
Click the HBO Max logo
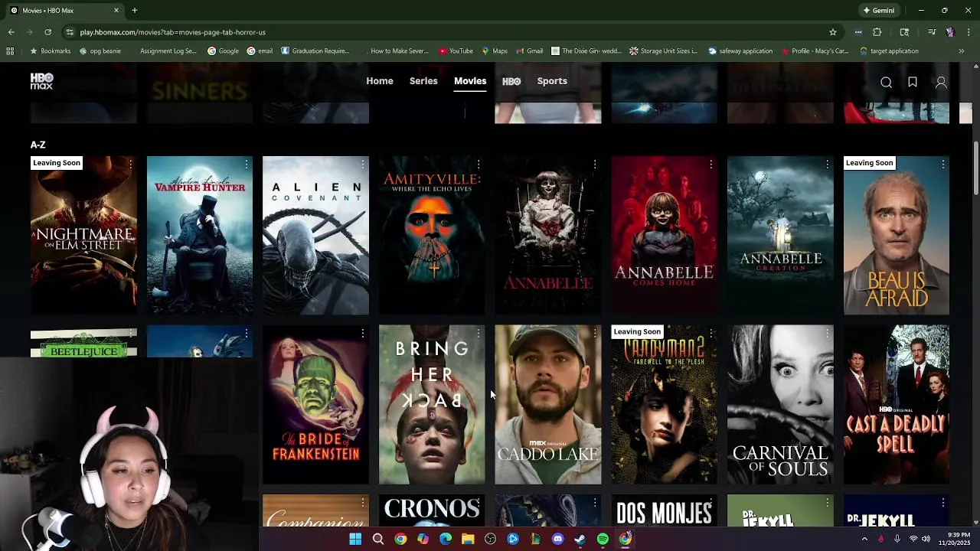[x=41, y=81]
